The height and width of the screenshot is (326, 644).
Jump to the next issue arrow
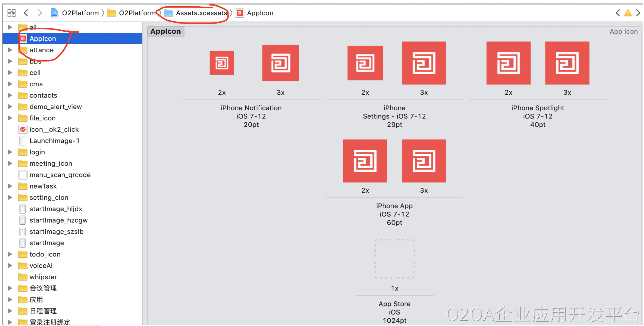click(x=638, y=13)
